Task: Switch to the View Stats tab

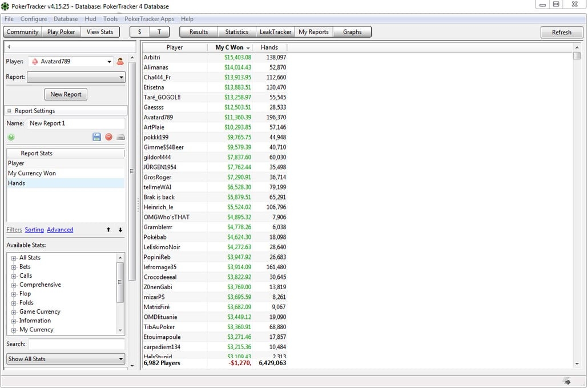Action: (x=100, y=32)
